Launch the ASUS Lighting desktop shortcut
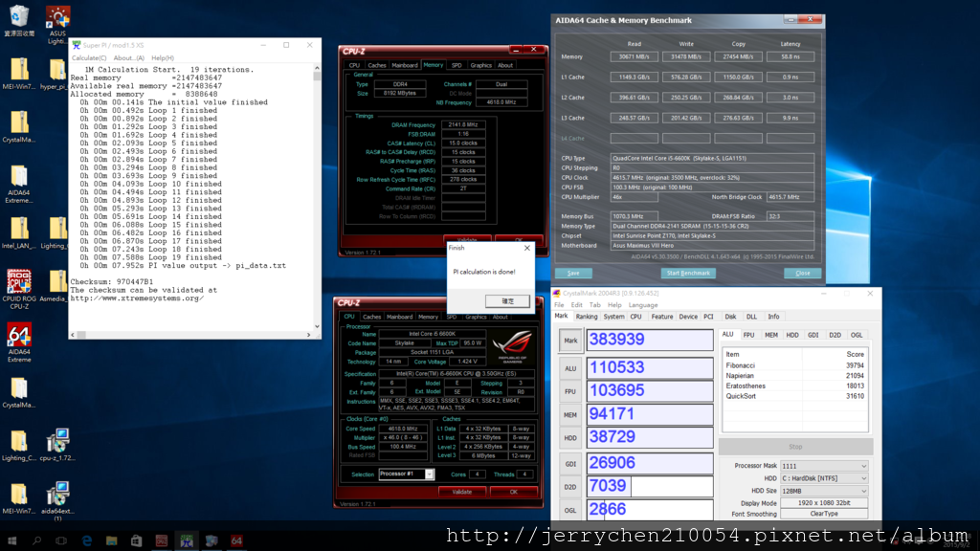Image resolution: width=980 pixels, height=551 pixels. coord(57,24)
